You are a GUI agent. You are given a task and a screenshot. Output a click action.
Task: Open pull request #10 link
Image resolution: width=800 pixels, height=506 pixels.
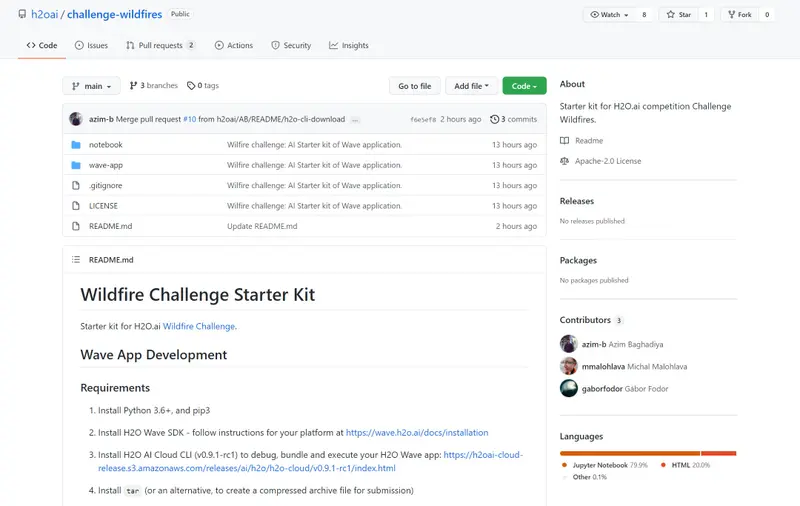coord(189,119)
